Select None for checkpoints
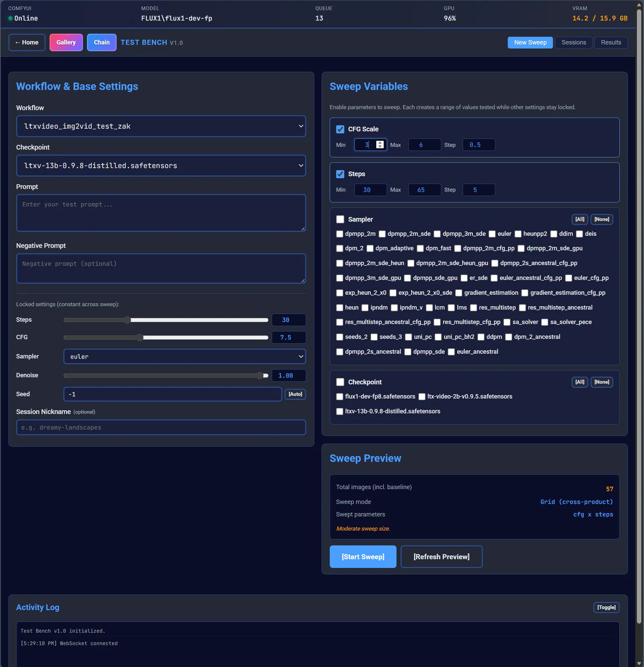Viewport: 644px width, 667px height. 602,382
